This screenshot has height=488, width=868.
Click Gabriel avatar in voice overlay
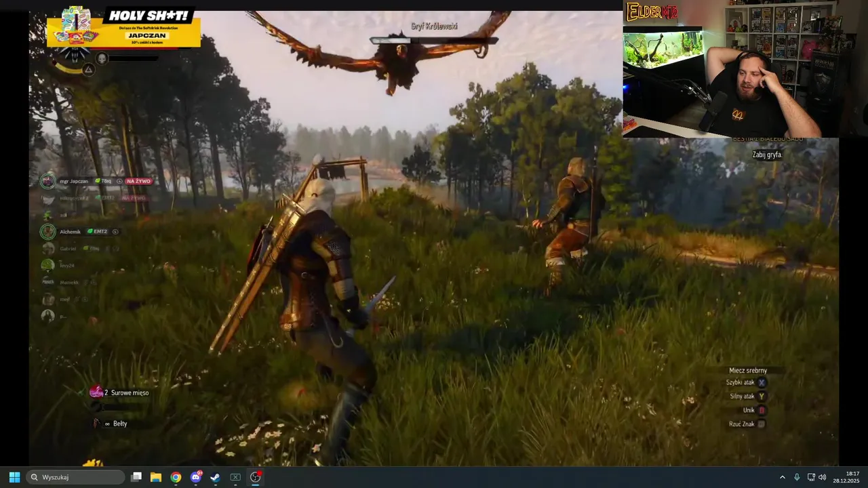pyautogui.click(x=47, y=248)
